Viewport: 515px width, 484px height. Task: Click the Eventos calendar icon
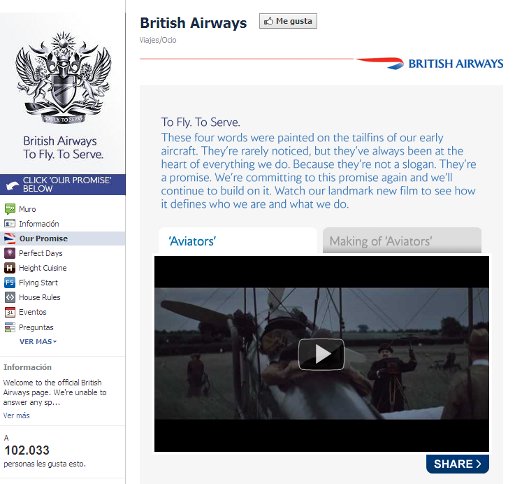(x=10, y=312)
